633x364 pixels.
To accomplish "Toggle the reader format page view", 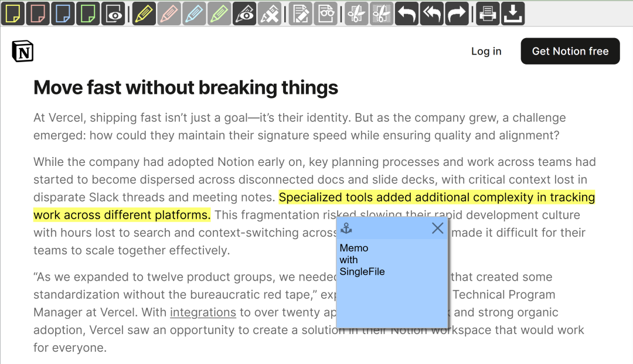I will (325, 13).
